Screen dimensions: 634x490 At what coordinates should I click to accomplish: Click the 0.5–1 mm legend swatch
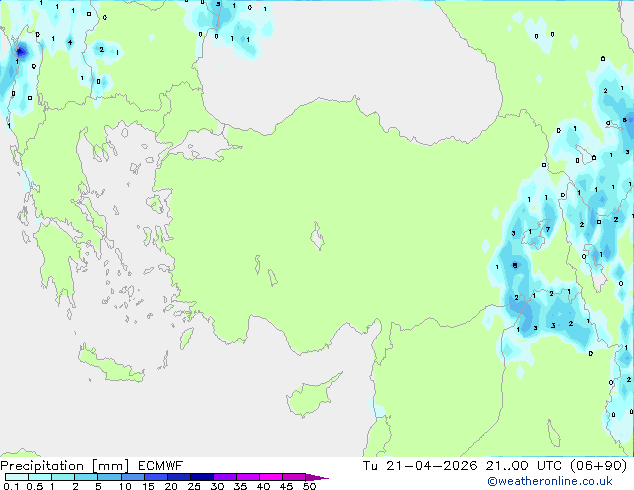pyautogui.click(x=40, y=477)
